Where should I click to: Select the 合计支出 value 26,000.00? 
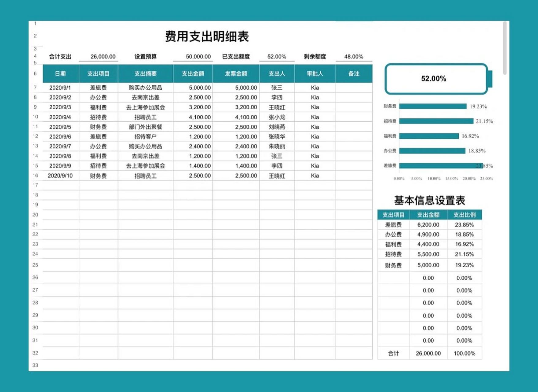pyautogui.click(x=103, y=57)
